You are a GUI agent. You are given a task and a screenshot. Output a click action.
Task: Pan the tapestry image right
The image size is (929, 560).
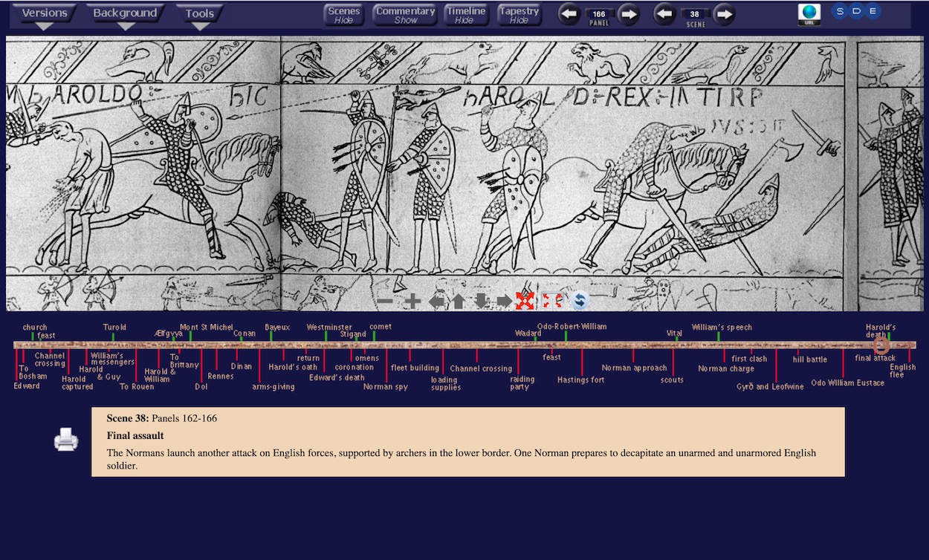[504, 301]
